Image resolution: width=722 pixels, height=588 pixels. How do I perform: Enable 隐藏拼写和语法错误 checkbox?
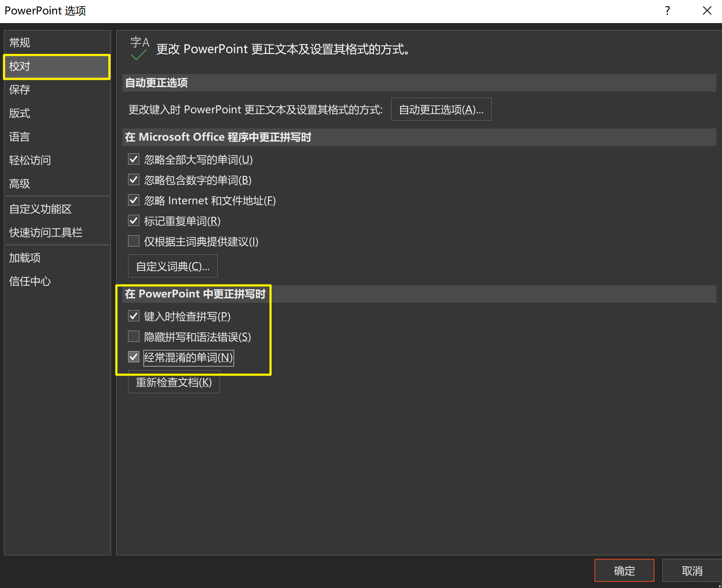(134, 337)
